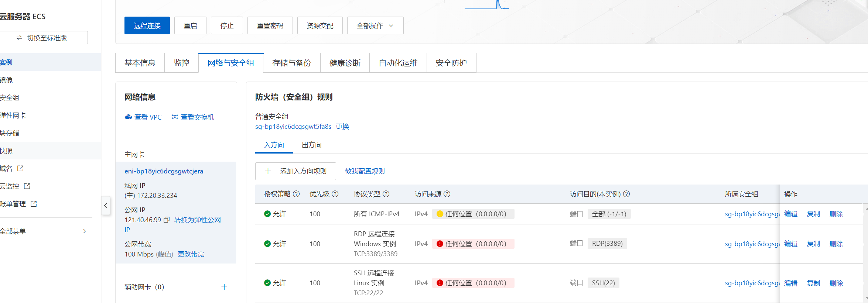Click 编辑 in the SSH(22) row
The height and width of the screenshot is (303, 868).
coord(791,283)
